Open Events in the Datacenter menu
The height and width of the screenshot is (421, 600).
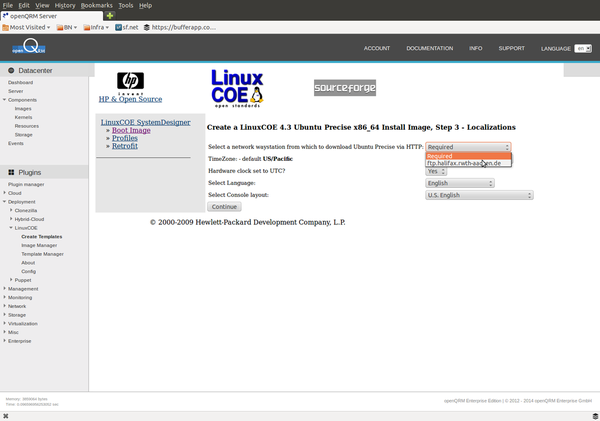tap(16, 143)
